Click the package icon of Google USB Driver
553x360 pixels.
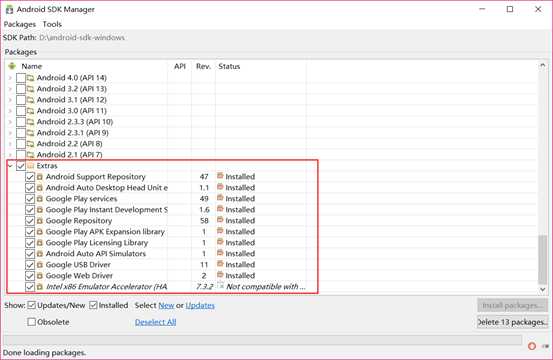pyautogui.click(x=40, y=265)
